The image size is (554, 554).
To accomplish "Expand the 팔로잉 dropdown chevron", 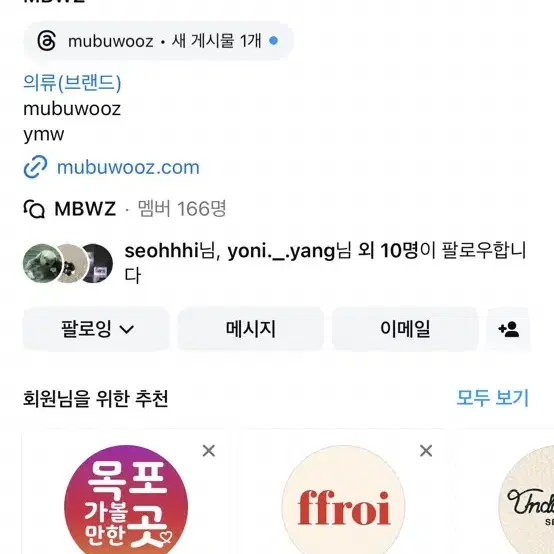I will 127,330.
